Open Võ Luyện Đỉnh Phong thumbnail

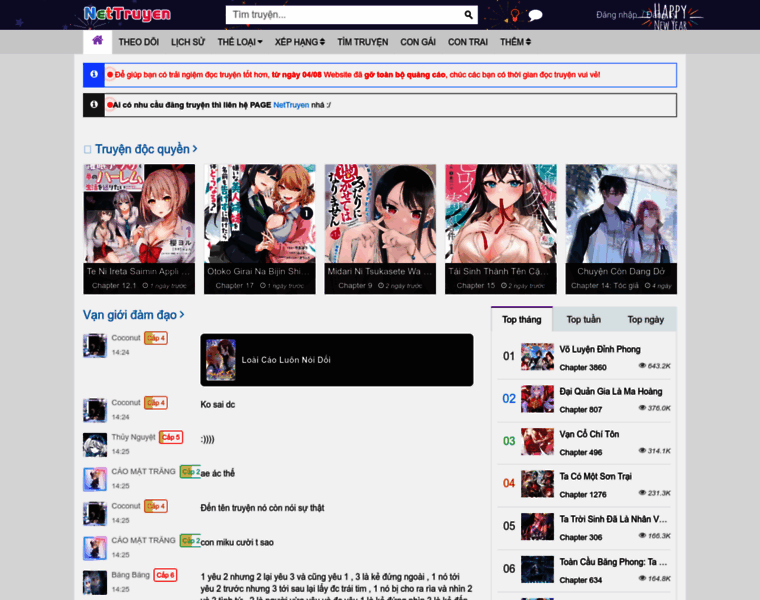point(537,357)
